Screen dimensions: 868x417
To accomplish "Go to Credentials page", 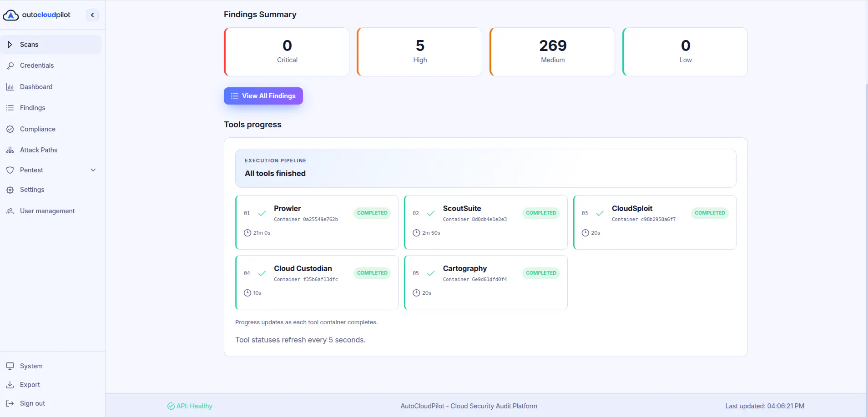I will pos(51,65).
